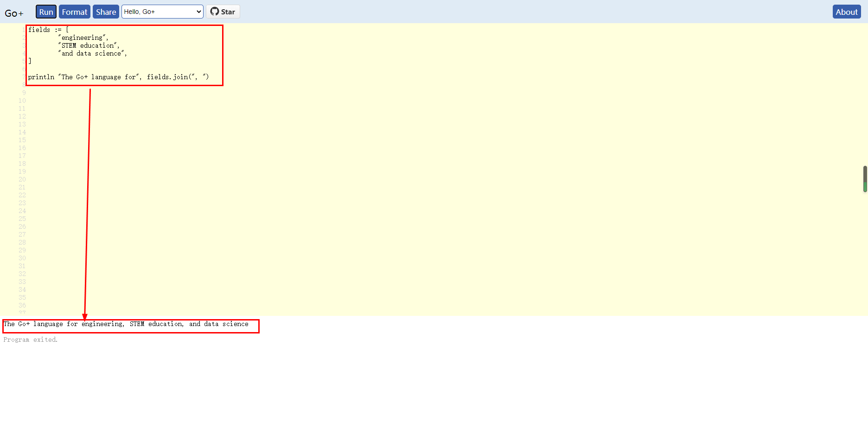Open the About page
Screen dimensions: 868x421
[x=847, y=12]
